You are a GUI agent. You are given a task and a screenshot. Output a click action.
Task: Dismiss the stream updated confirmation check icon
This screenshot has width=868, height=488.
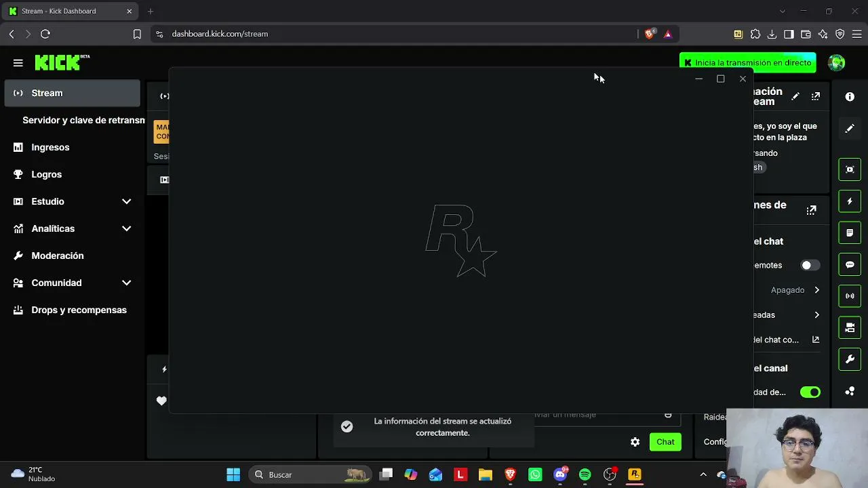347,426
